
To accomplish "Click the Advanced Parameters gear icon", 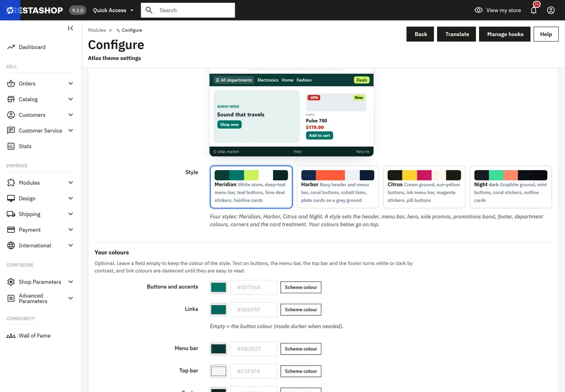I will point(11,299).
